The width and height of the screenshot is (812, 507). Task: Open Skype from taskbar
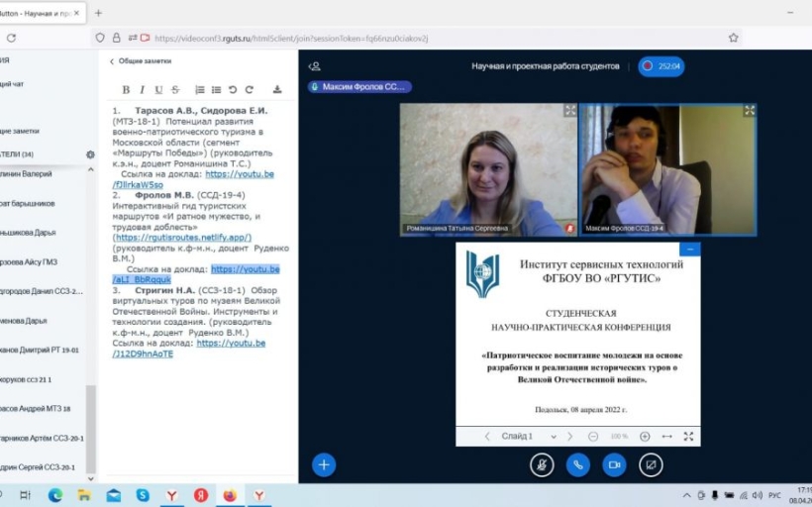tap(143, 495)
